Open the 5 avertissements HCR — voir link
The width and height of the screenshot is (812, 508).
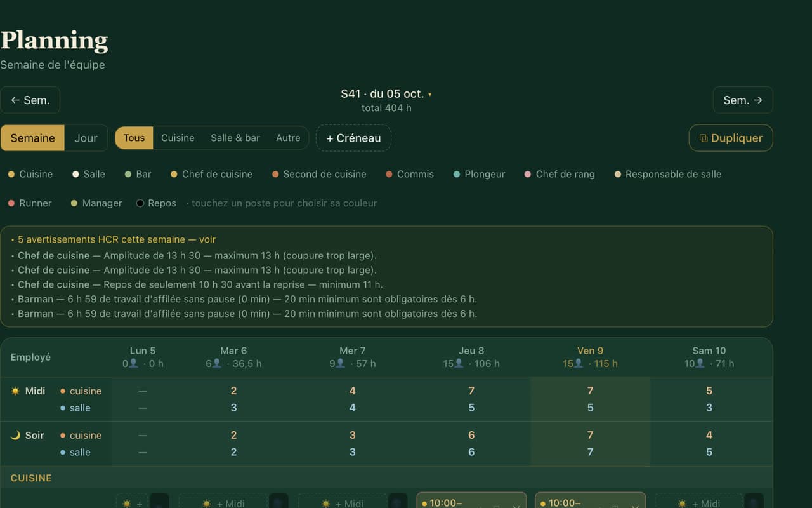pos(117,239)
